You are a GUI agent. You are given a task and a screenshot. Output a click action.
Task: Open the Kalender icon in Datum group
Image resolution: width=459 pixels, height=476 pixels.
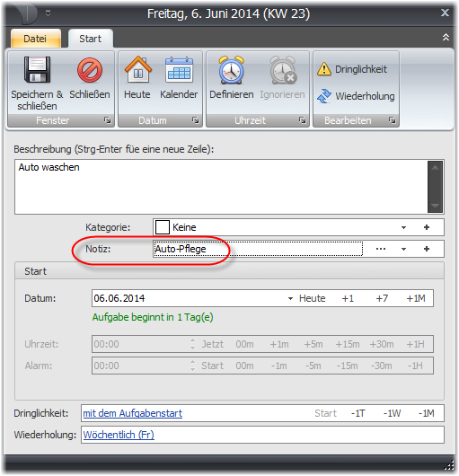pyautogui.click(x=179, y=69)
